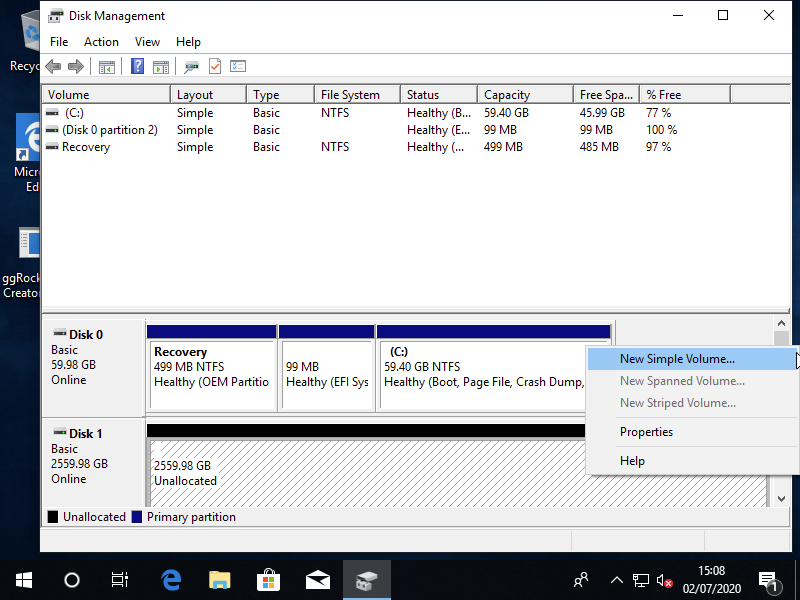This screenshot has height=600, width=800.
Task: Open File Explorer from taskbar
Action: pyautogui.click(x=220, y=580)
